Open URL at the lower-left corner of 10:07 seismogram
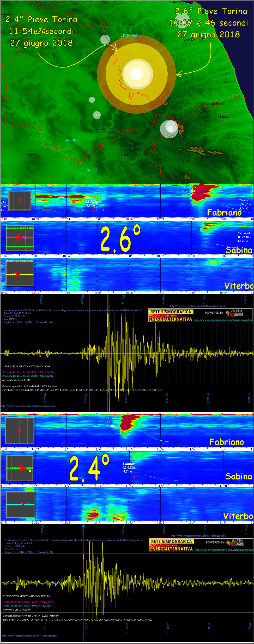The height and width of the screenshot is (644, 254). coord(29,406)
